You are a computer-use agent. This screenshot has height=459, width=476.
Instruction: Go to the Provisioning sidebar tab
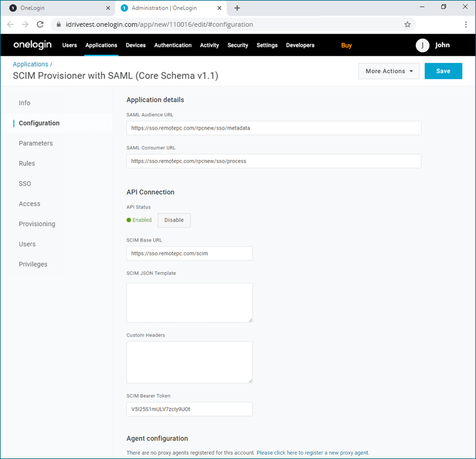(x=37, y=224)
